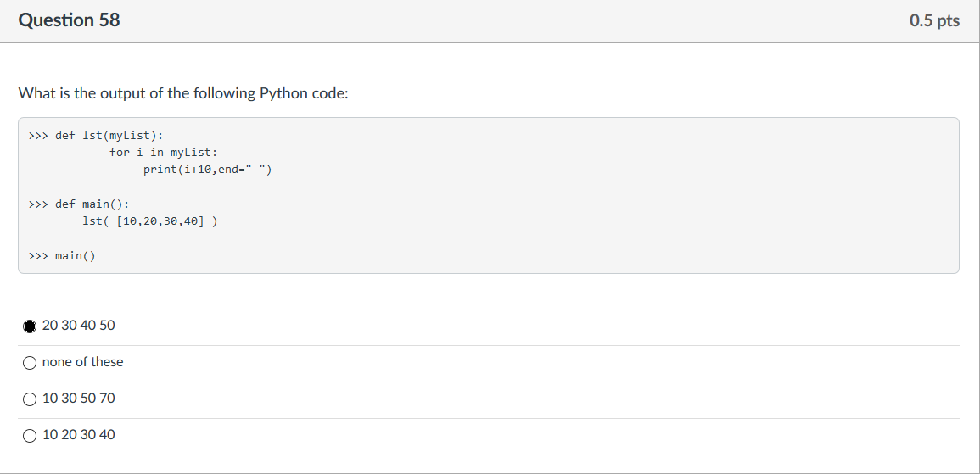Click the "def lst(myList):" code line
This screenshot has width=980, height=474.
(x=109, y=136)
